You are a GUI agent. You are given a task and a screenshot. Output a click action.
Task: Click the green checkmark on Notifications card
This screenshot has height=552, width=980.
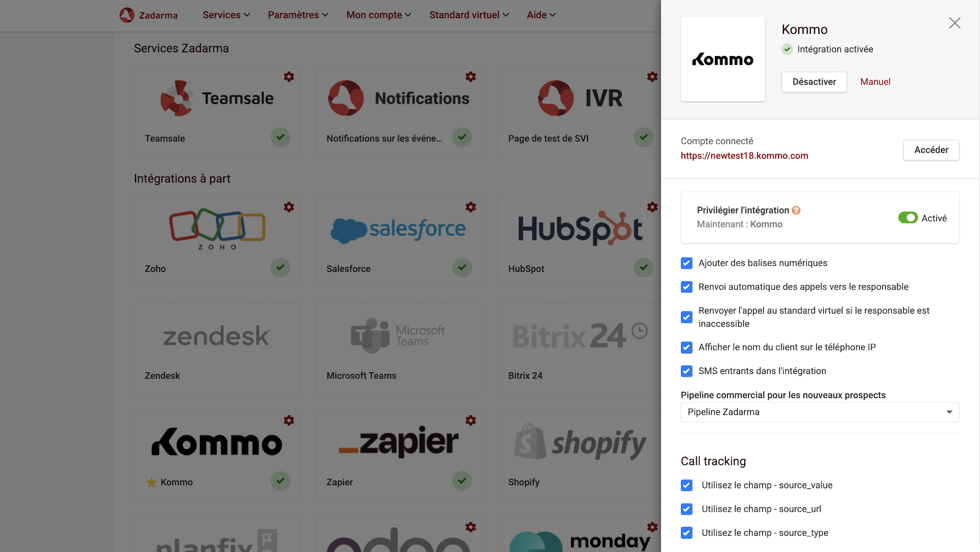(x=462, y=137)
